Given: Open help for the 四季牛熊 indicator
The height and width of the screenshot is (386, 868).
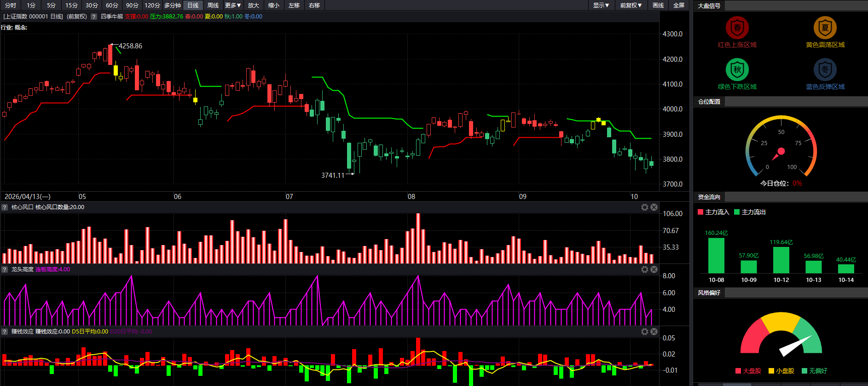Looking at the screenshot, I should click(x=94, y=17).
